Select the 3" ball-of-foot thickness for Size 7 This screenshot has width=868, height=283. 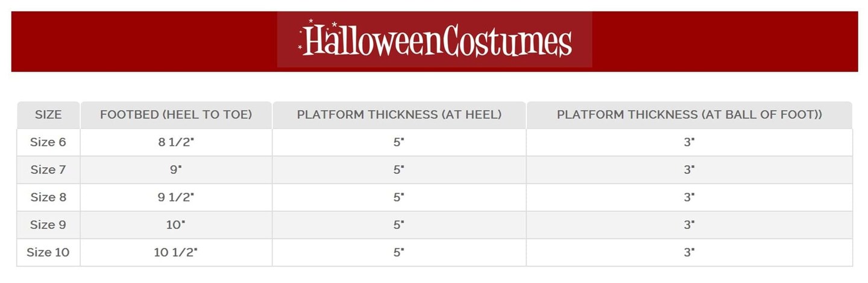pos(689,170)
